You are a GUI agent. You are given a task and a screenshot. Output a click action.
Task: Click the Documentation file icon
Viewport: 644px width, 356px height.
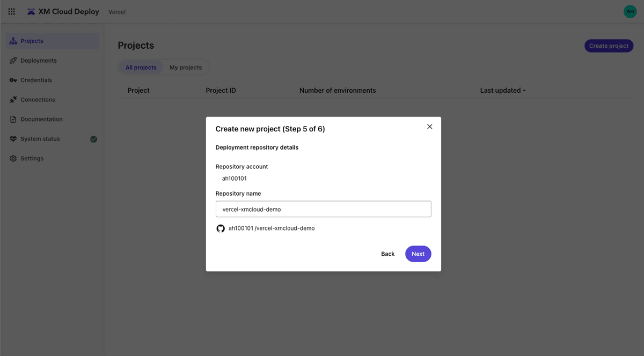click(x=13, y=120)
